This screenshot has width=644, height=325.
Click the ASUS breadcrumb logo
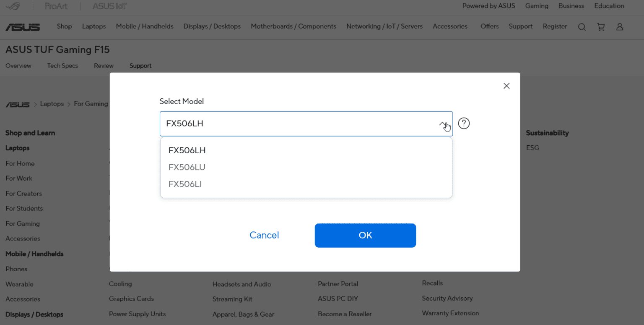point(18,104)
